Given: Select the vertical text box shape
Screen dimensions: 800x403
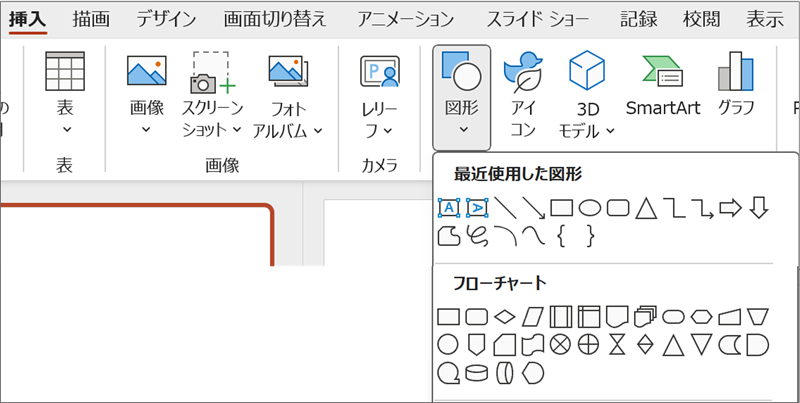Looking at the screenshot, I should tap(477, 208).
